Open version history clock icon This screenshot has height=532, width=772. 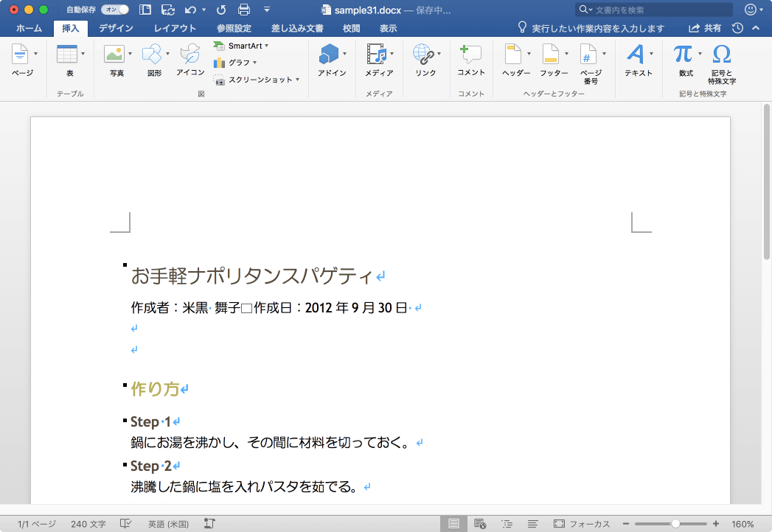pyautogui.click(x=737, y=28)
